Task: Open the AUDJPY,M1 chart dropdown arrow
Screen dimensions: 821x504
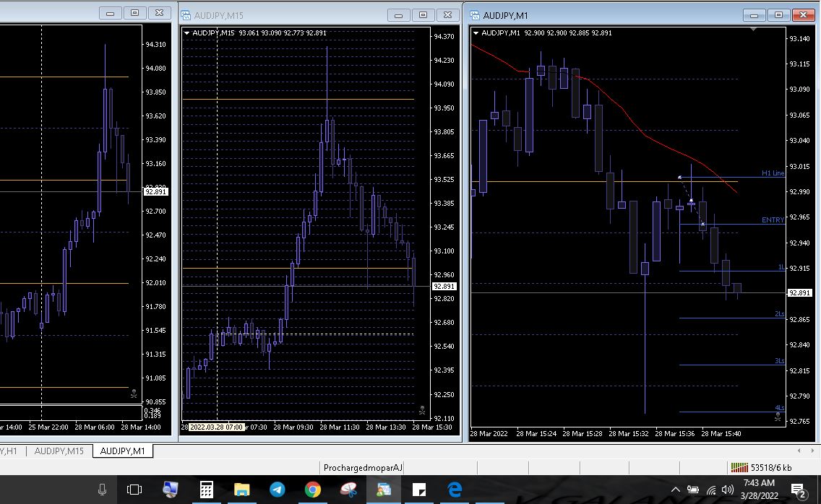Action: click(476, 33)
